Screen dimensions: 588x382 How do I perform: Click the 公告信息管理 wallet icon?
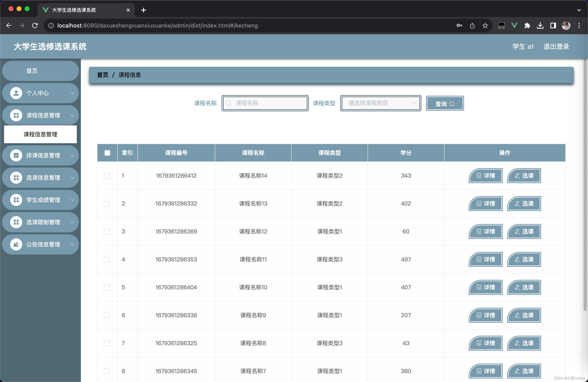(16, 244)
